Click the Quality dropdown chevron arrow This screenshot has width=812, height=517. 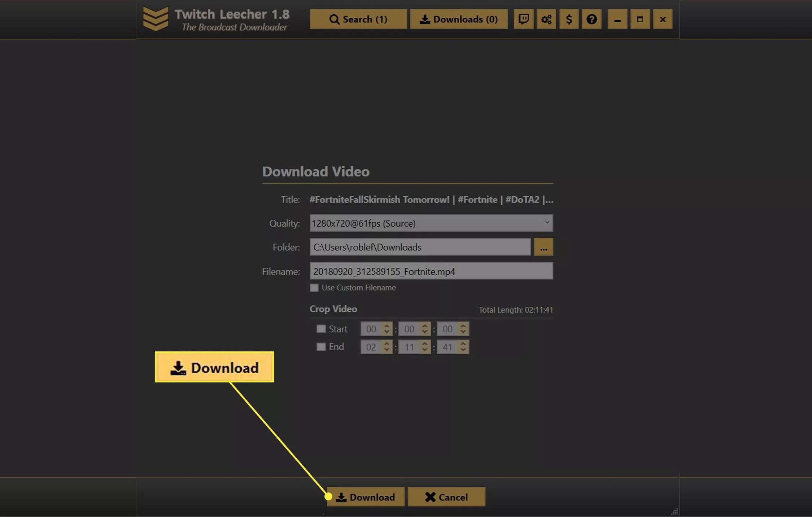click(x=547, y=223)
